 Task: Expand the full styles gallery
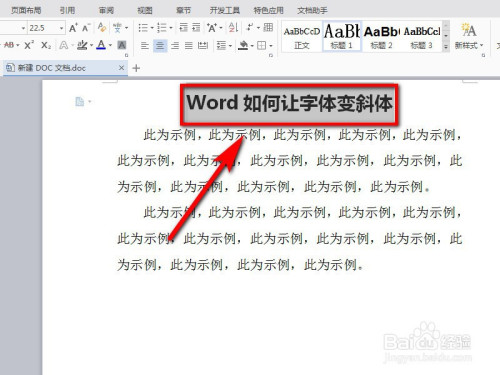tap(446, 47)
